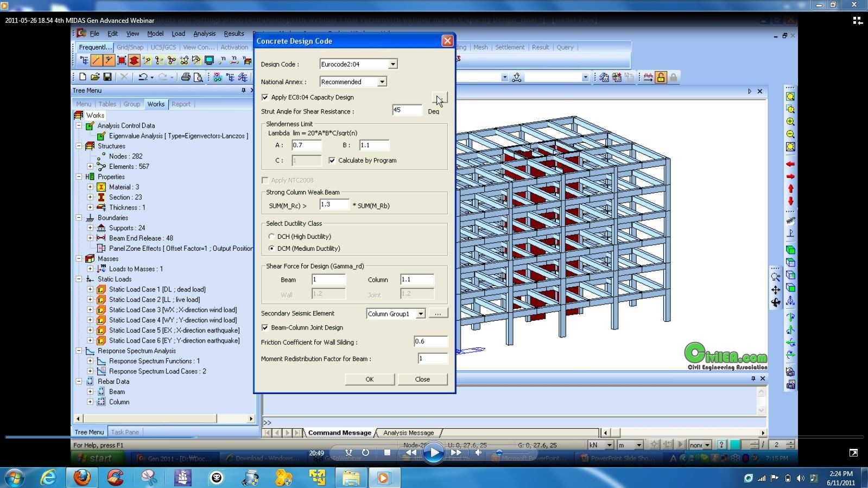Click the Undo arrow icon
The height and width of the screenshot is (488, 868).
pos(143,77)
